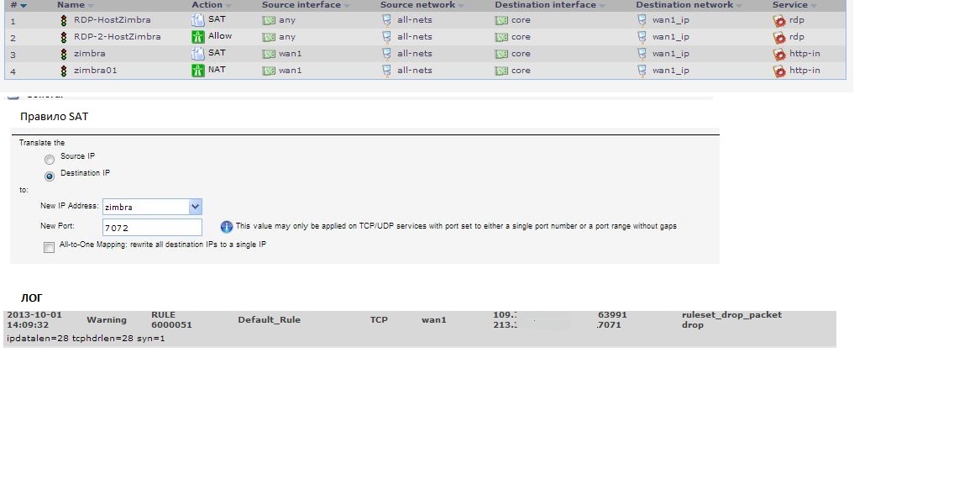Click the core text in zimbra row

pyautogui.click(x=521, y=54)
